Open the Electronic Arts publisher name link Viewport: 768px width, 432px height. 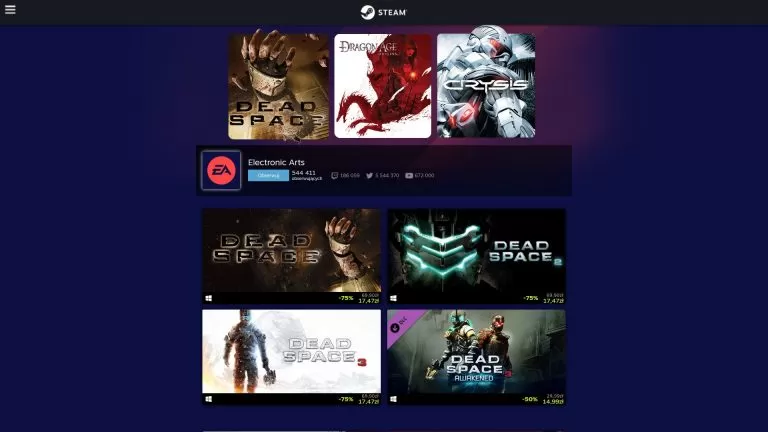click(276, 162)
